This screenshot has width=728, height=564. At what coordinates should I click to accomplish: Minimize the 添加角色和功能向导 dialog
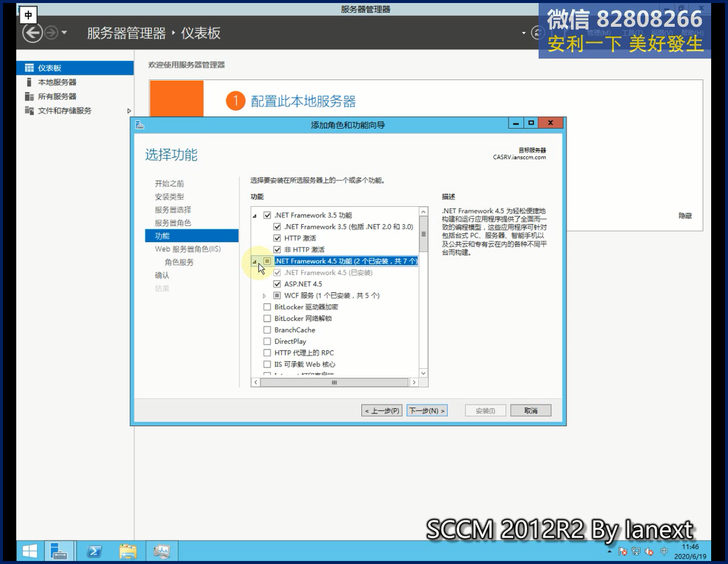point(516,123)
